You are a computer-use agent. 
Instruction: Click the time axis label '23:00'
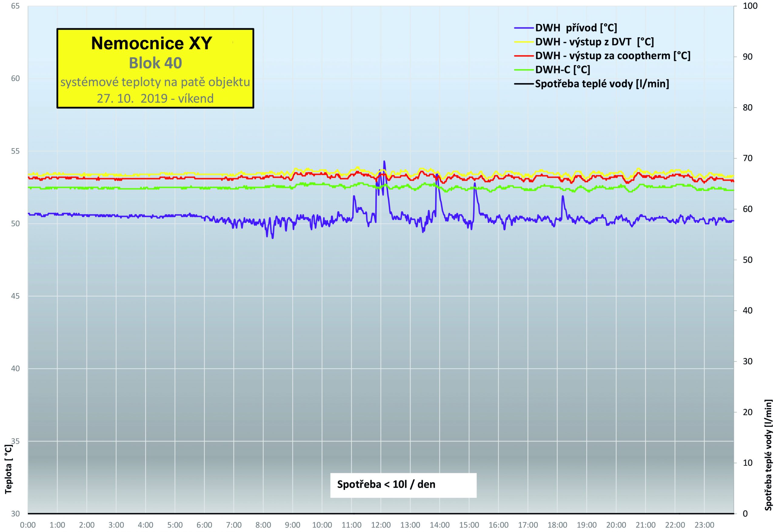(x=704, y=525)
